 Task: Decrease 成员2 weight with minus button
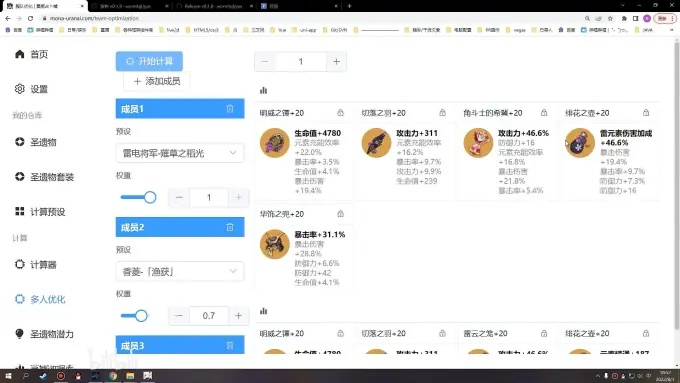(179, 316)
